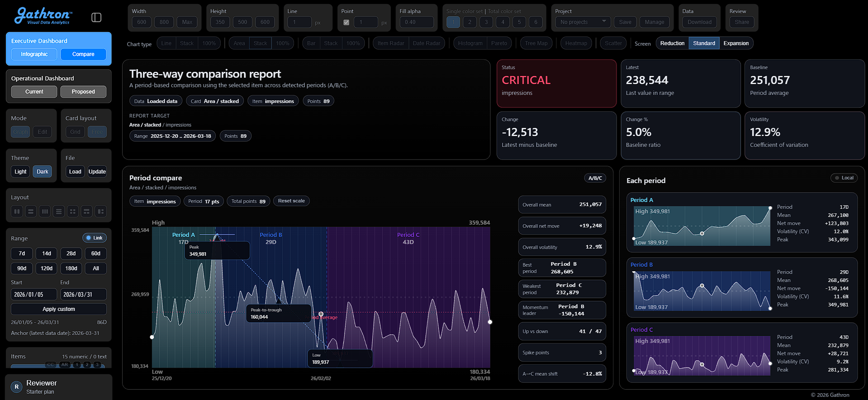Select color set 6
868x400 pixels.
click(x=536, y=22)
